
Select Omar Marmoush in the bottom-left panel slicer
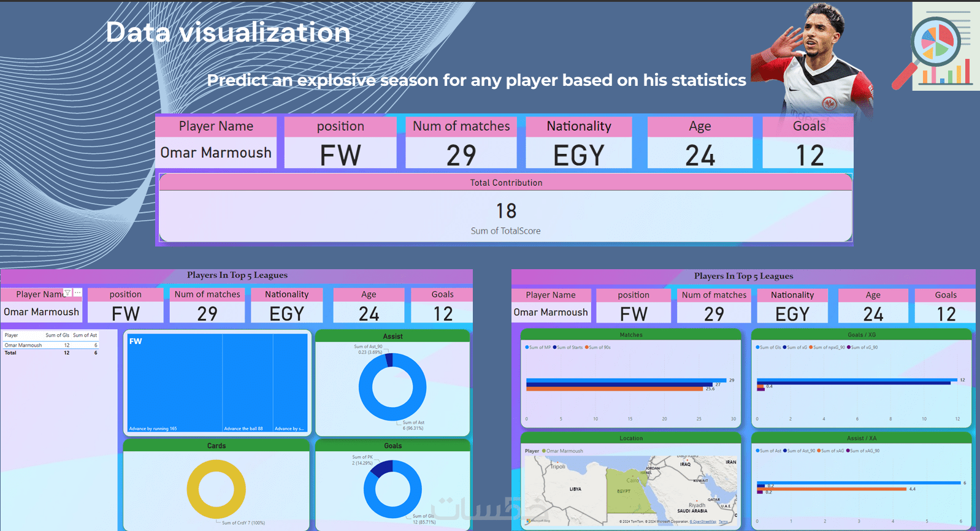[41, 312]
